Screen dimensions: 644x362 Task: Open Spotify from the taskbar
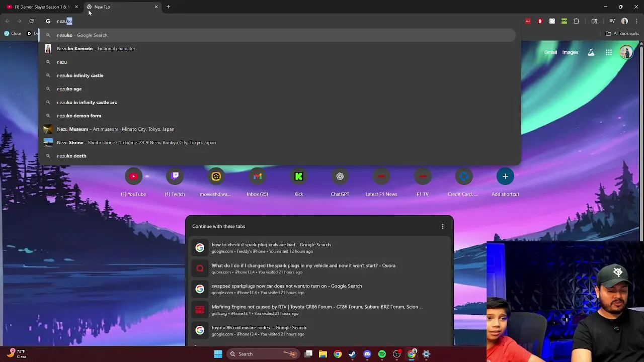[x=382, y=354]
